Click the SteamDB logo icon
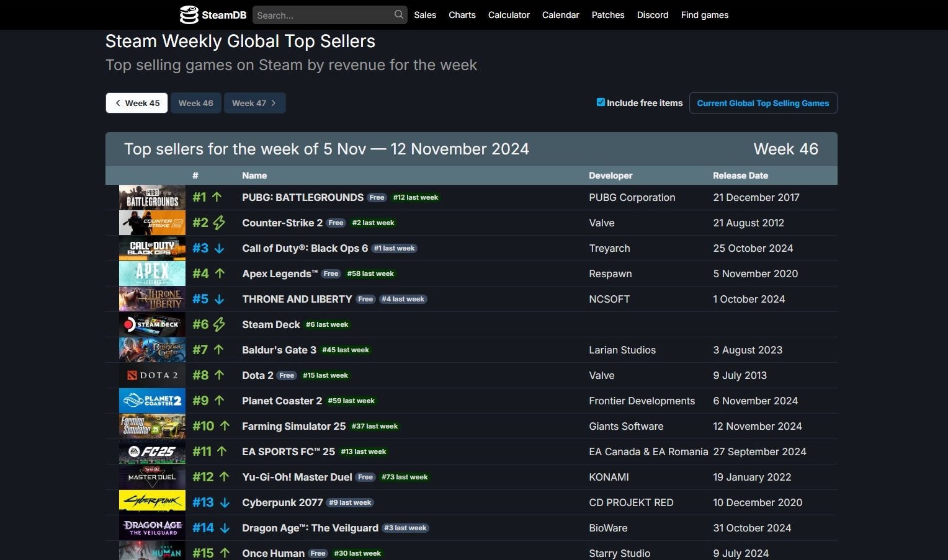This screenshot has width=948, height=560. (x=189, y=15)
